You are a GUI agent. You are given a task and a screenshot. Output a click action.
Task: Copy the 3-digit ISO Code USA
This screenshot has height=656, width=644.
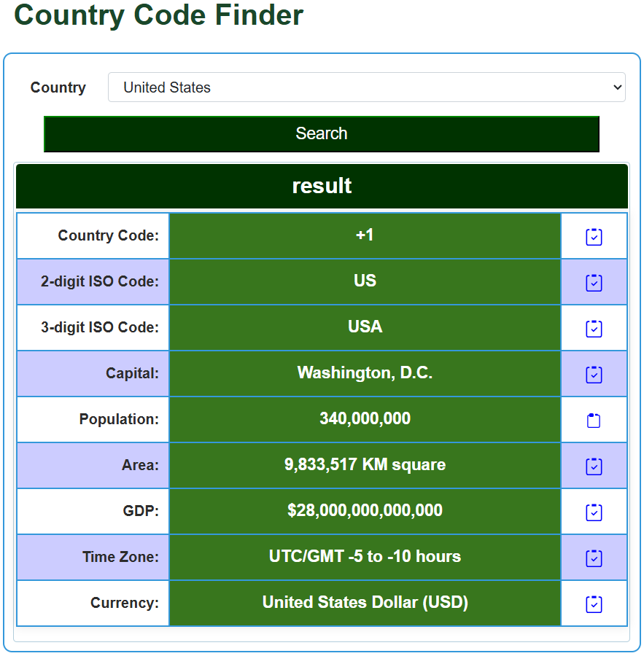pyautogui.click(x=594, y=329)
